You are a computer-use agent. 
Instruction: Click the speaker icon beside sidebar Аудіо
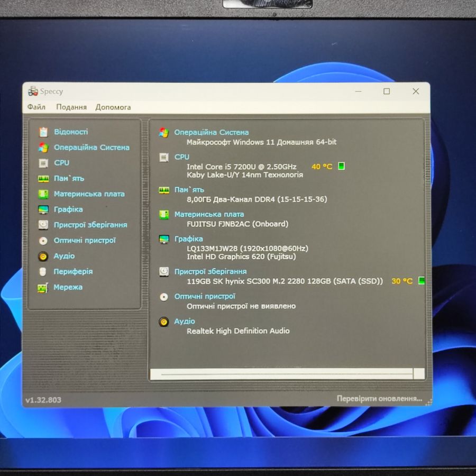pyautogui.click(x=43, y=256)
